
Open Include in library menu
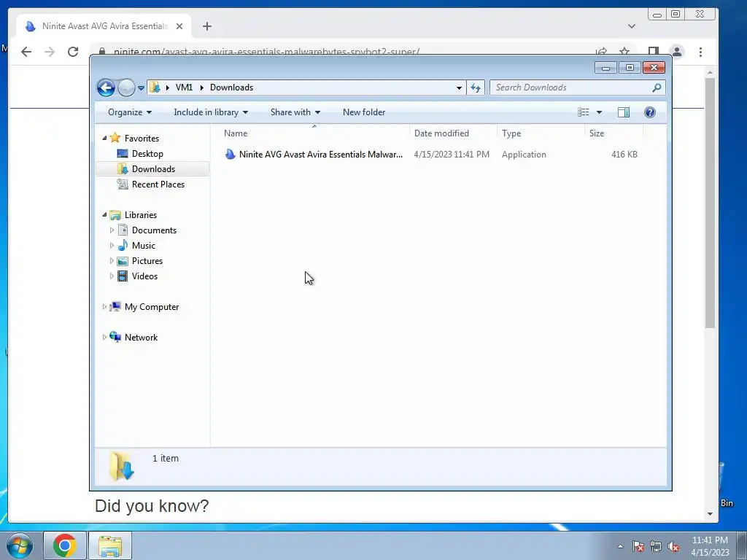(211, 112)
